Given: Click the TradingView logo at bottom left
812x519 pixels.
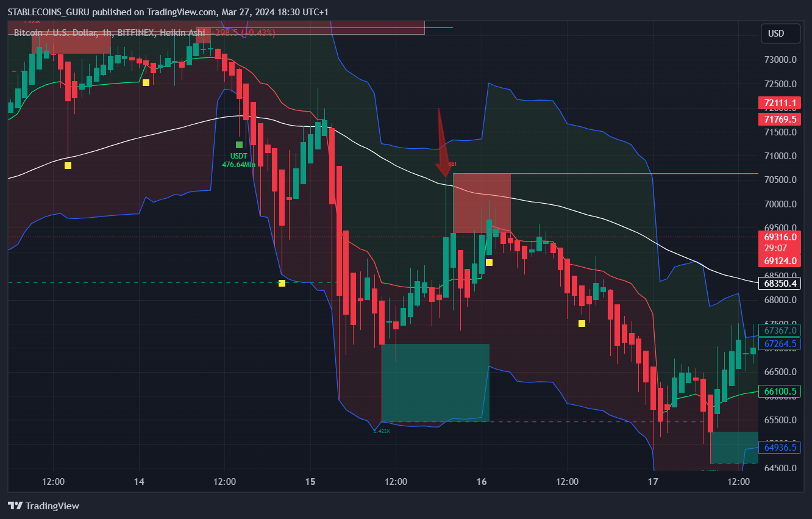Looking at the screenshot, I should pyautogui.click(x=44, y=506).
